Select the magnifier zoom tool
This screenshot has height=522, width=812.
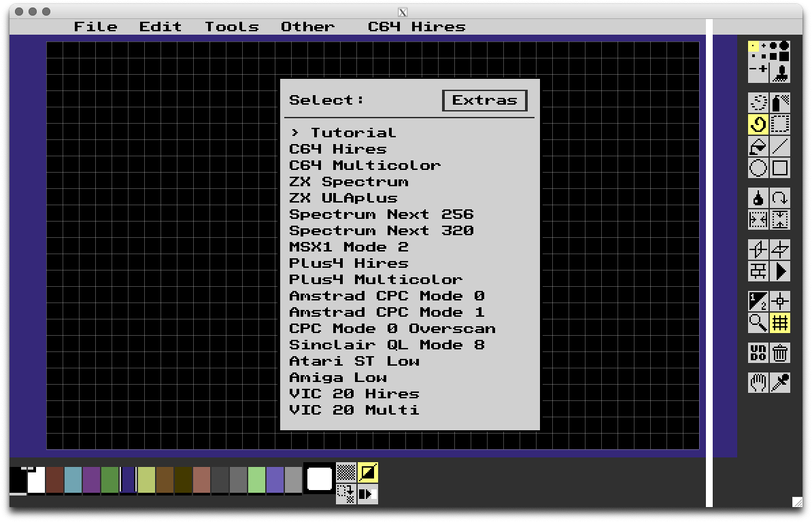(758, 323)
